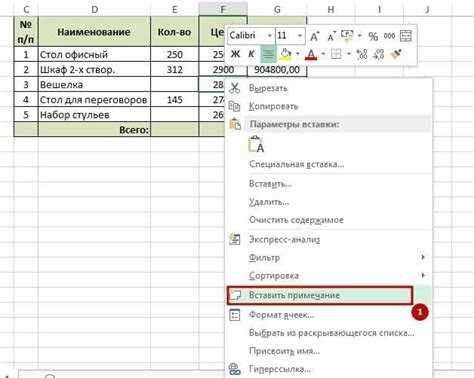Increase font size with large A icon
Viewport: 474px width, 378px height.
[x=315, y=36]
